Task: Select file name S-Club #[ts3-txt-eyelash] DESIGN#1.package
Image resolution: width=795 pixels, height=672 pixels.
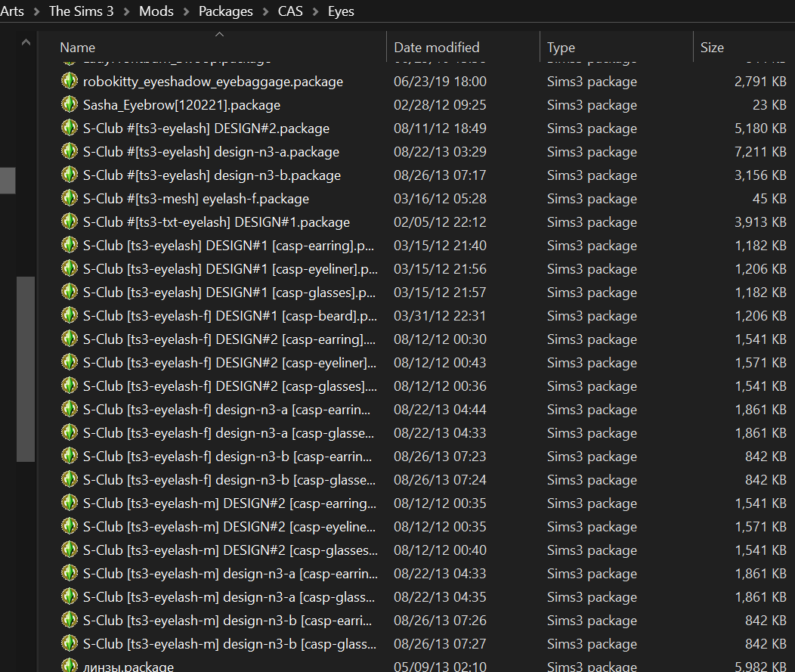Action: click(x=216, y=222)
